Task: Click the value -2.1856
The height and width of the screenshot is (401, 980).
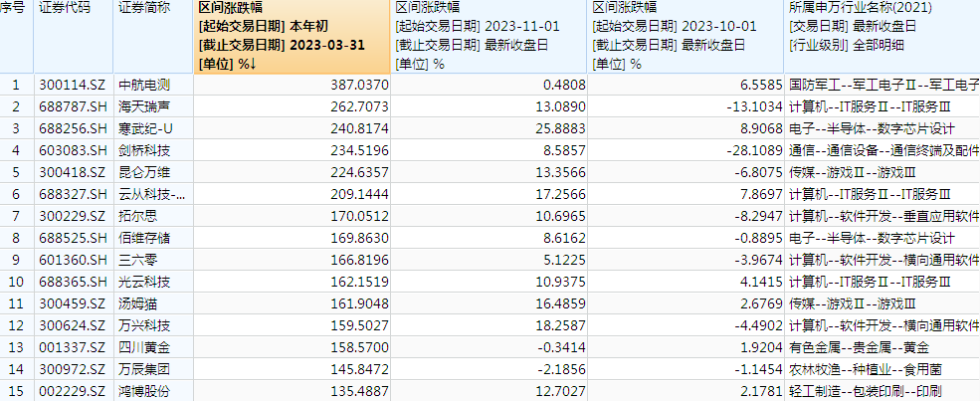Action: 563,370
